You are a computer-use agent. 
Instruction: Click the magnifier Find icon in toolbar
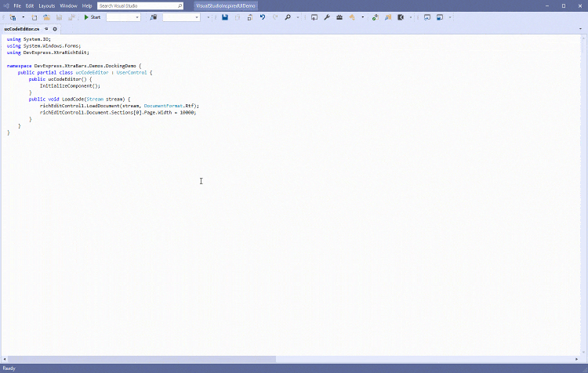pos(288,16)
